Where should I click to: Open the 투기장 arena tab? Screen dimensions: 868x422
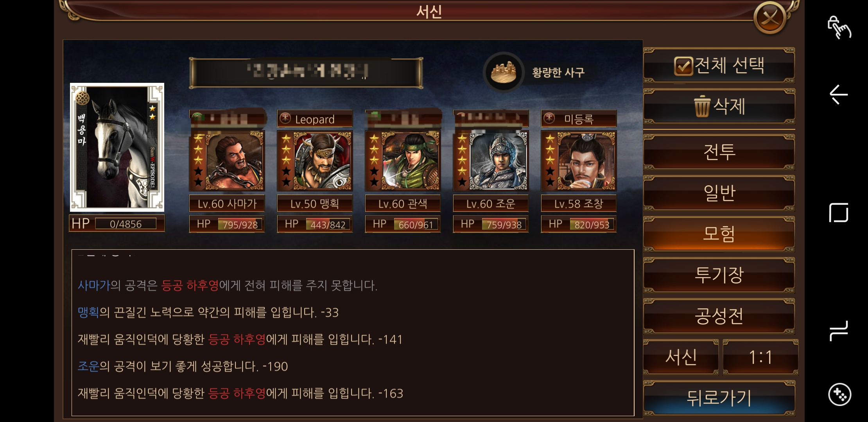[x=719, y=275]
